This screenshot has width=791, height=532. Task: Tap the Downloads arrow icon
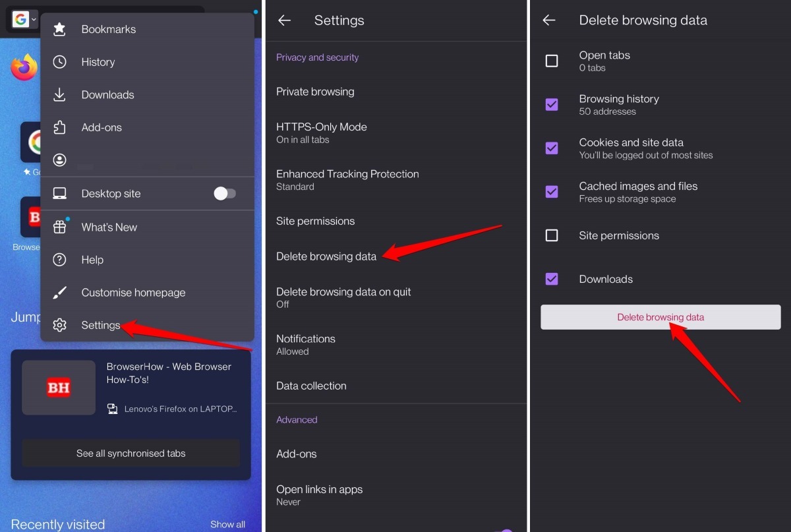click(x=59, y=94)
